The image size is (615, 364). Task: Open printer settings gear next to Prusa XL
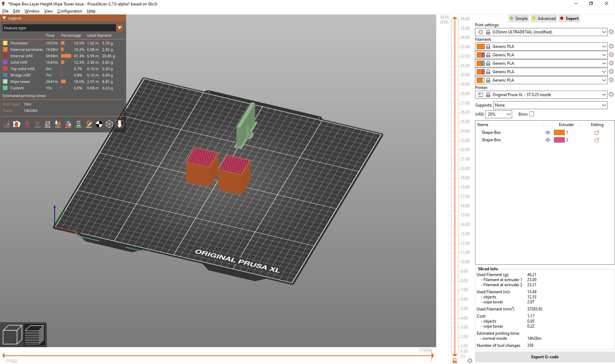coord(611,95)
